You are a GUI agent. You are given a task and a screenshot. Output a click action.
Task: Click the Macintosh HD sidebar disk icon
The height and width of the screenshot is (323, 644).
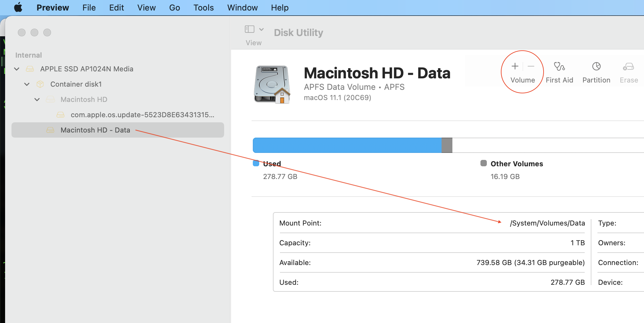[x=50, y=99]
